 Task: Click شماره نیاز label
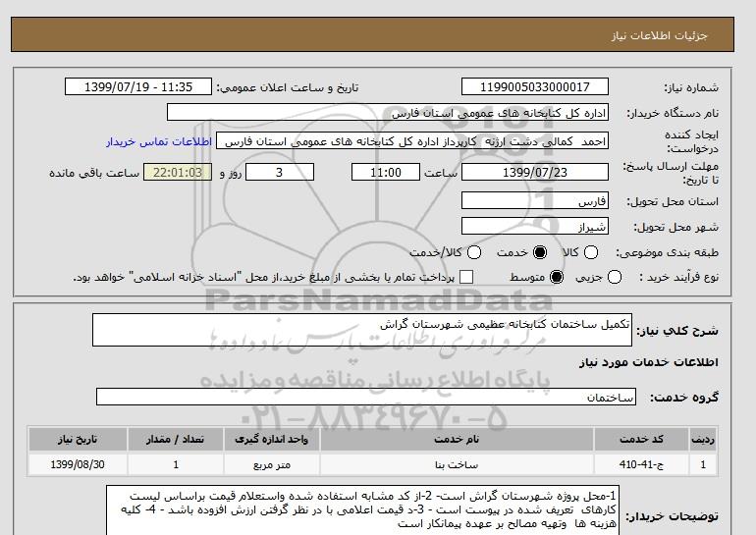(x=691, y=87)
